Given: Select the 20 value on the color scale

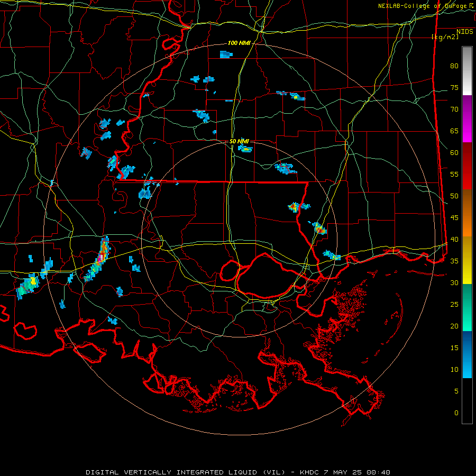Looking at the screenshot, I should 454,326.
